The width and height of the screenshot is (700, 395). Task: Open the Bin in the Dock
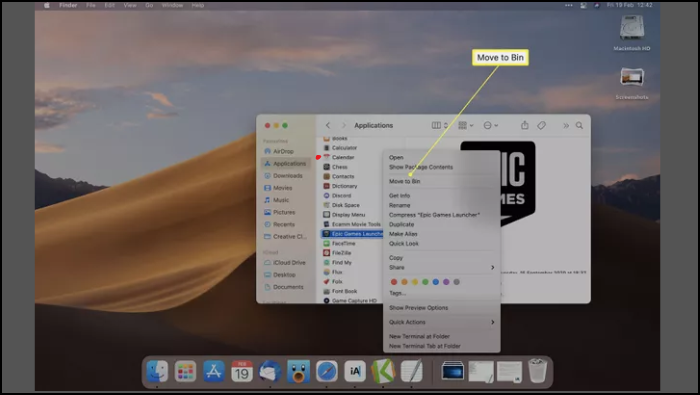[x=538, y=370]
